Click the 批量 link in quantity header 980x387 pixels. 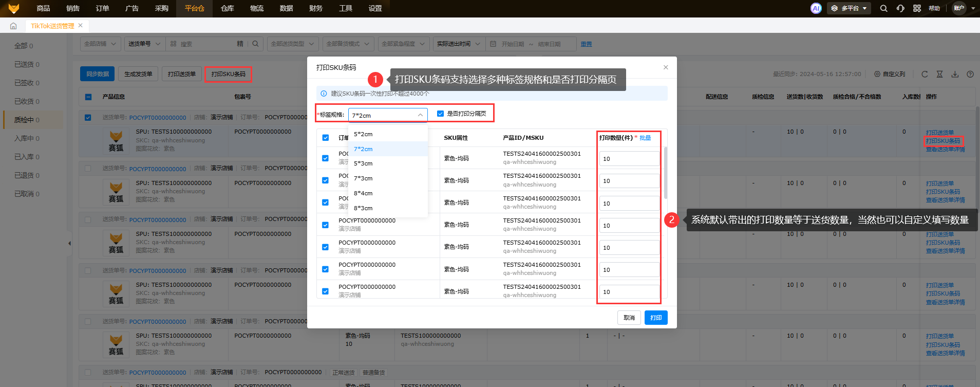(x=645, y=138)
